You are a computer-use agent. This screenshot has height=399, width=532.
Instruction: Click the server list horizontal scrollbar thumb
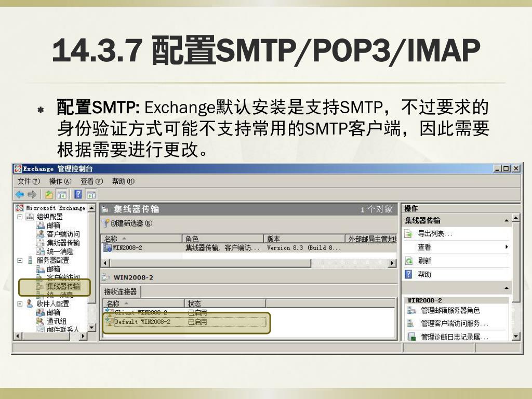coord(210,263)
